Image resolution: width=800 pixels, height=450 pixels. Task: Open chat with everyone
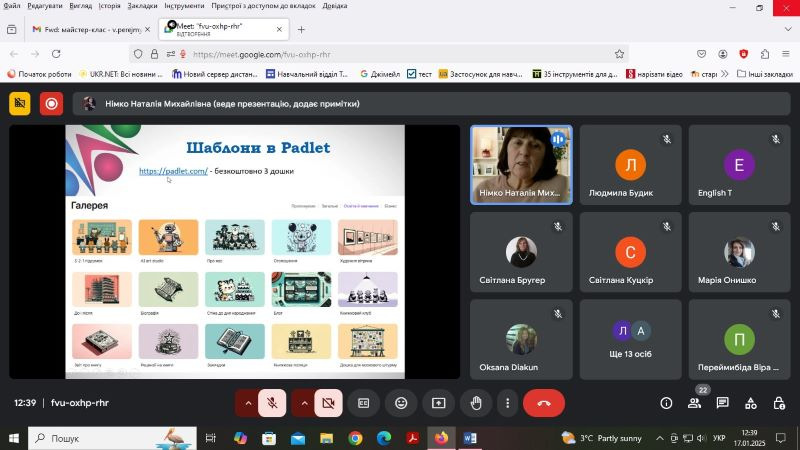[x=722, y=403]
